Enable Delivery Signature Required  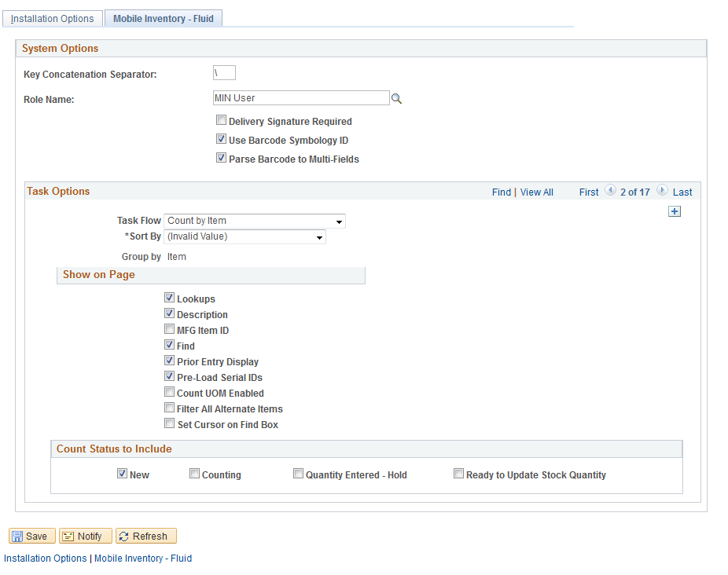(221, 119)
